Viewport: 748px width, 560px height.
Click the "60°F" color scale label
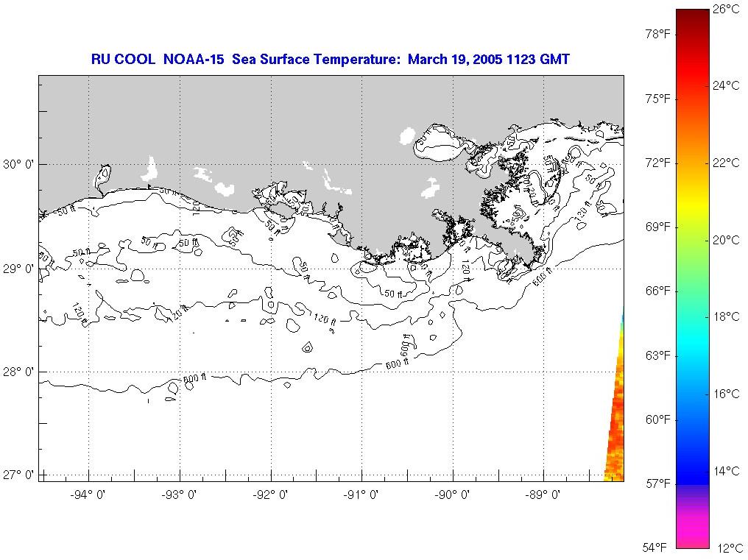[657, 419]
